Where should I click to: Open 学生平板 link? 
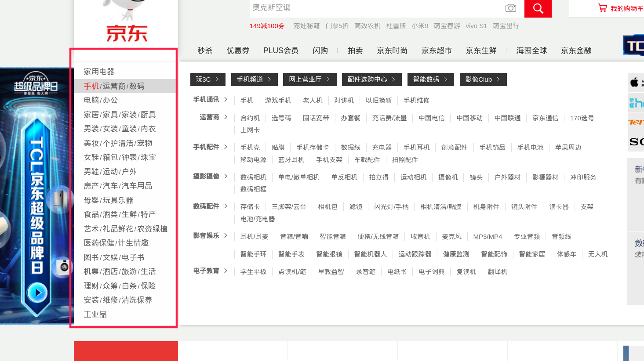[253, 272]
